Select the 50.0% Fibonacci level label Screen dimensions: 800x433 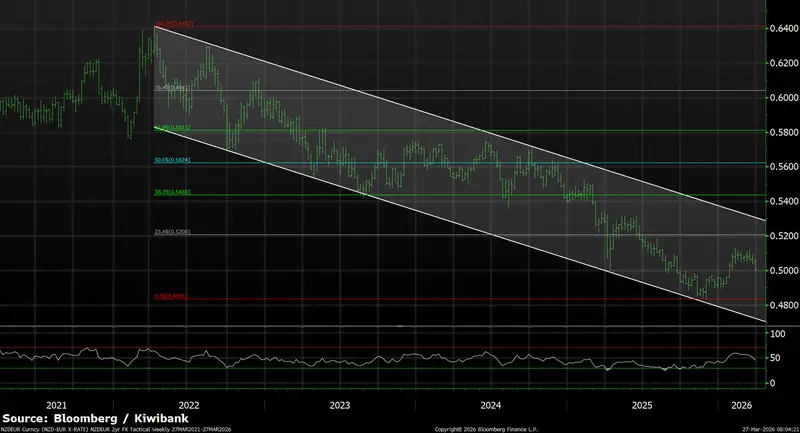[x=172, y=160]
